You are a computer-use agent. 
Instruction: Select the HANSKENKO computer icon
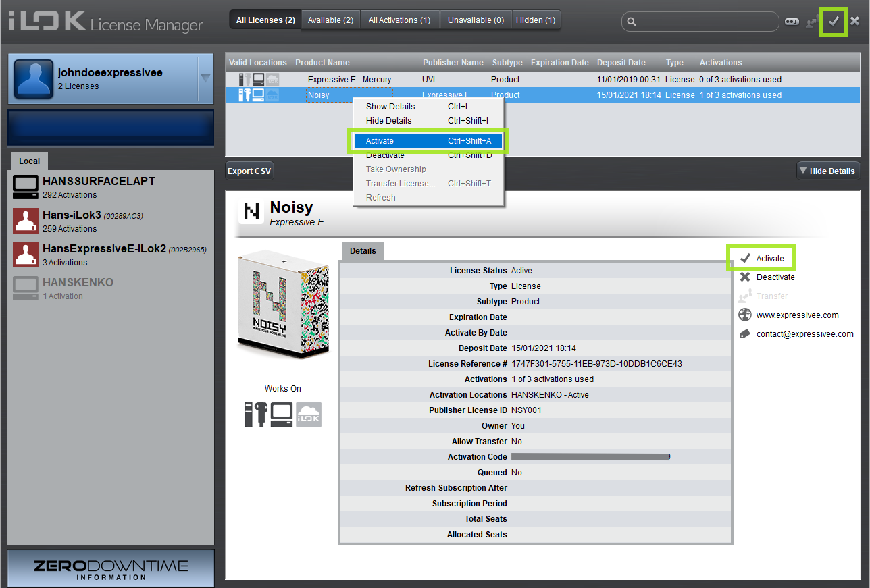26,288
